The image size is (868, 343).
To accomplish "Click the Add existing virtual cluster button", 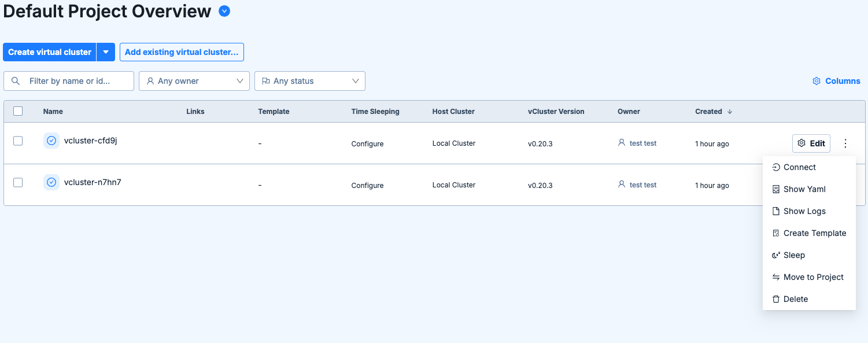I will (182, 52).
